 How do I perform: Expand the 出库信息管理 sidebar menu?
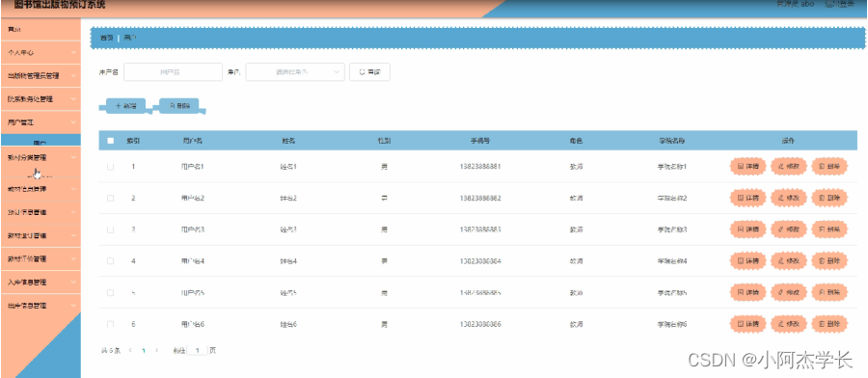[41, 305]
